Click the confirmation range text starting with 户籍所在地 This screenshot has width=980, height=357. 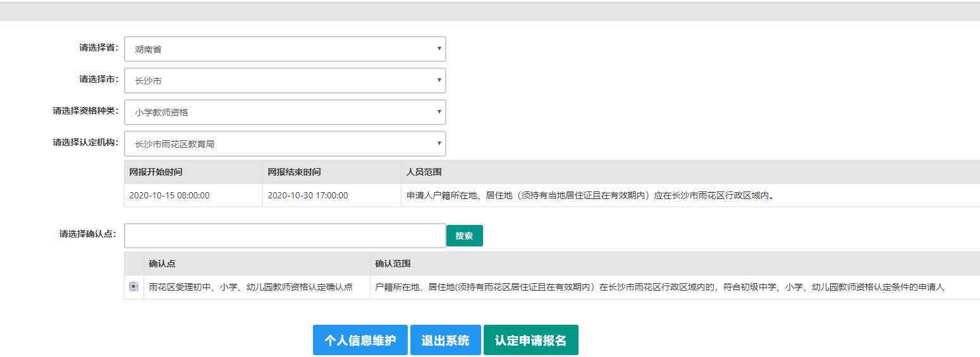click(x=659, y=287)
